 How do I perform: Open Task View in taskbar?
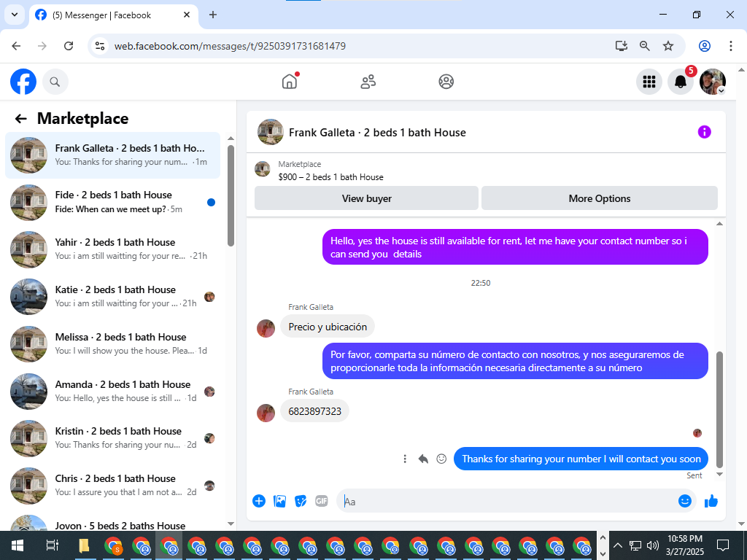tap(52, 545)
